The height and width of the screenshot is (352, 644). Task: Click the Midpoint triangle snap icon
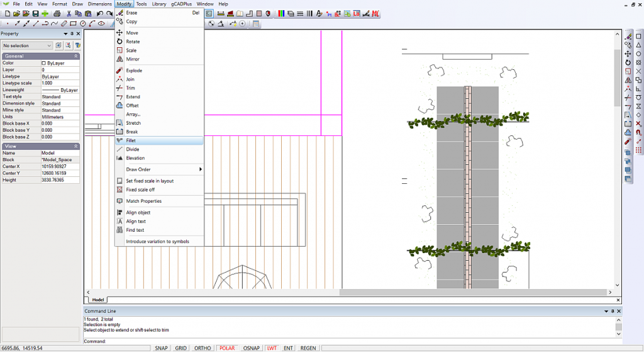[x=638, y=45]
